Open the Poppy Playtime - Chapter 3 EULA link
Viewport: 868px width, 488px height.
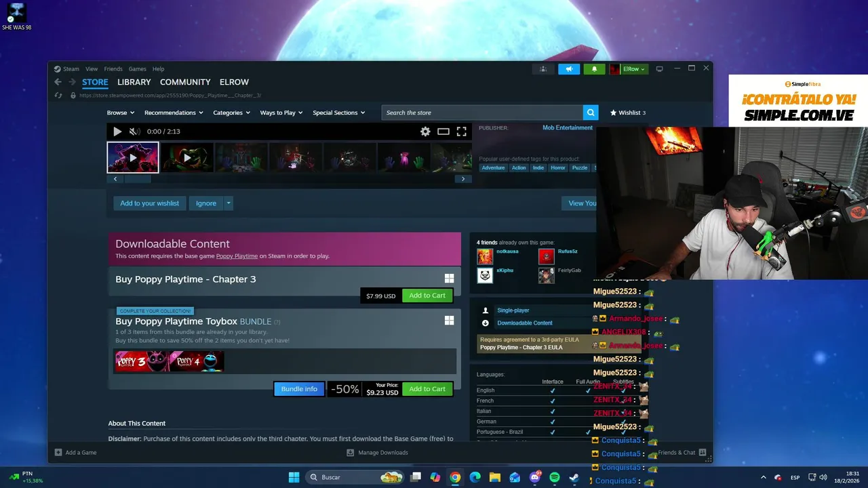click(x=521, y=348)
